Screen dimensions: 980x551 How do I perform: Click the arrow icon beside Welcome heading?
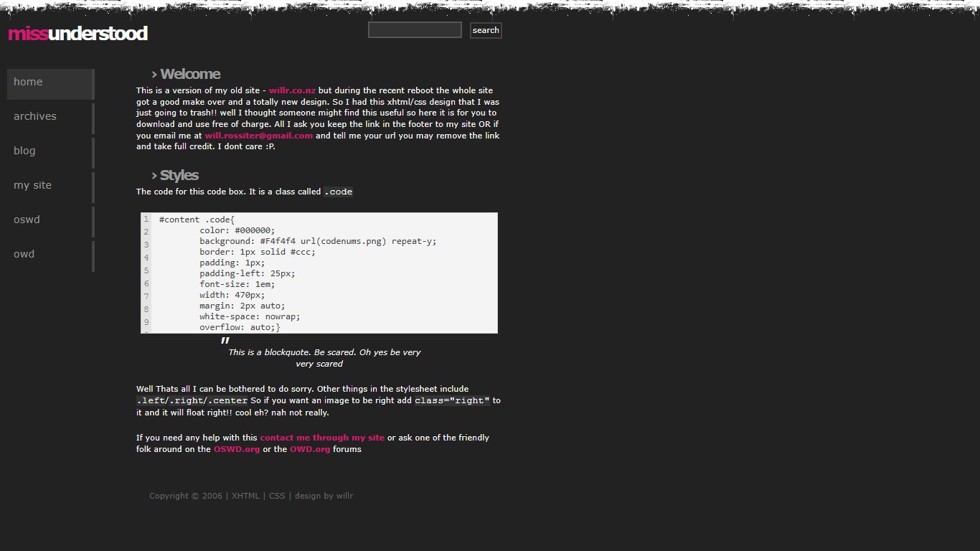click(154, 75)
